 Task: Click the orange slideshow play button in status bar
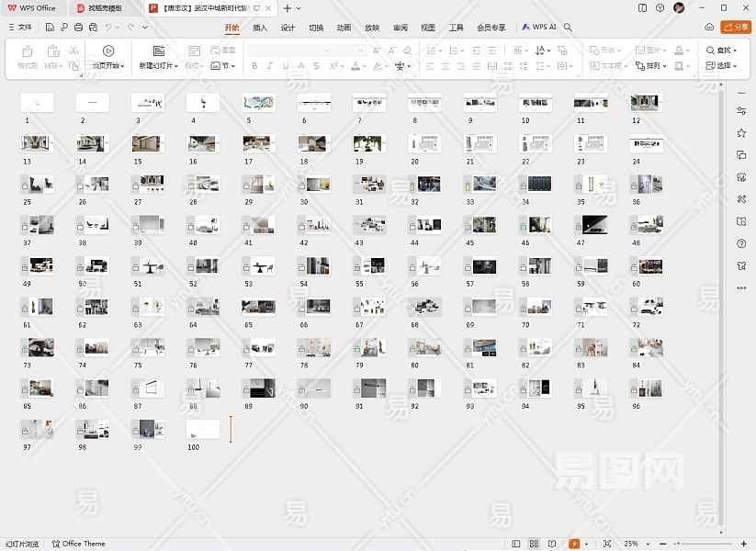575,544
